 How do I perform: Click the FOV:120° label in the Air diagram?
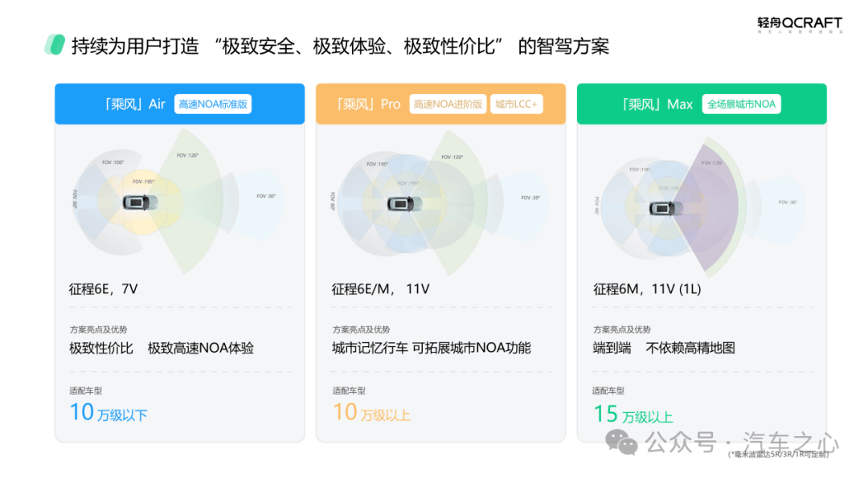[x=187, y=156]
